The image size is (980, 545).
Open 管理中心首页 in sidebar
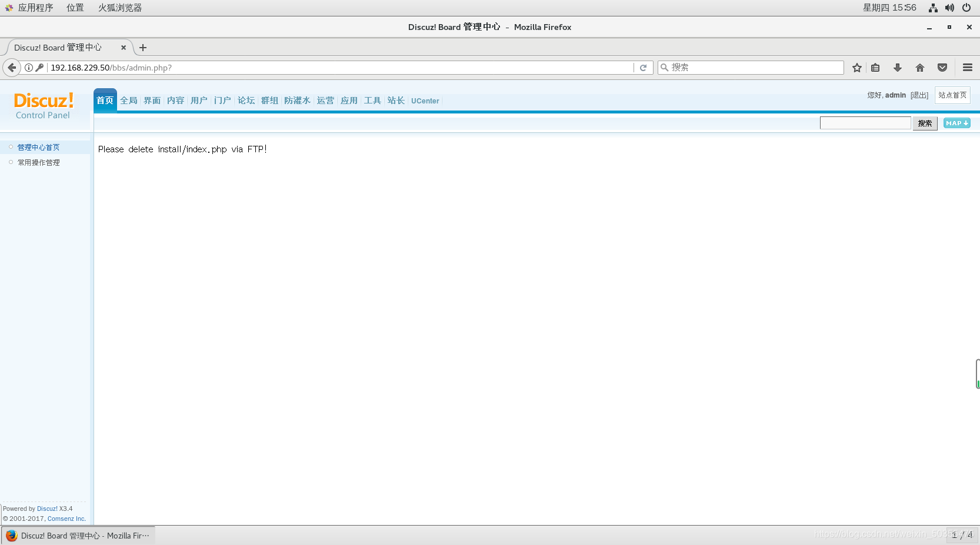[38, 147]
